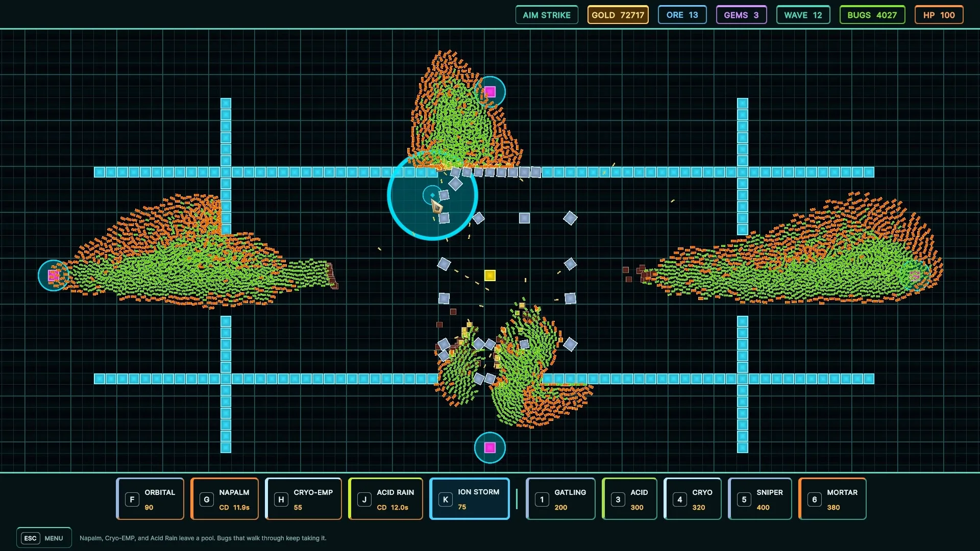The height and width of the screenshot is (551, 980).
Task: Click the 3 hotkey icon for Acid
Action: 618,499
